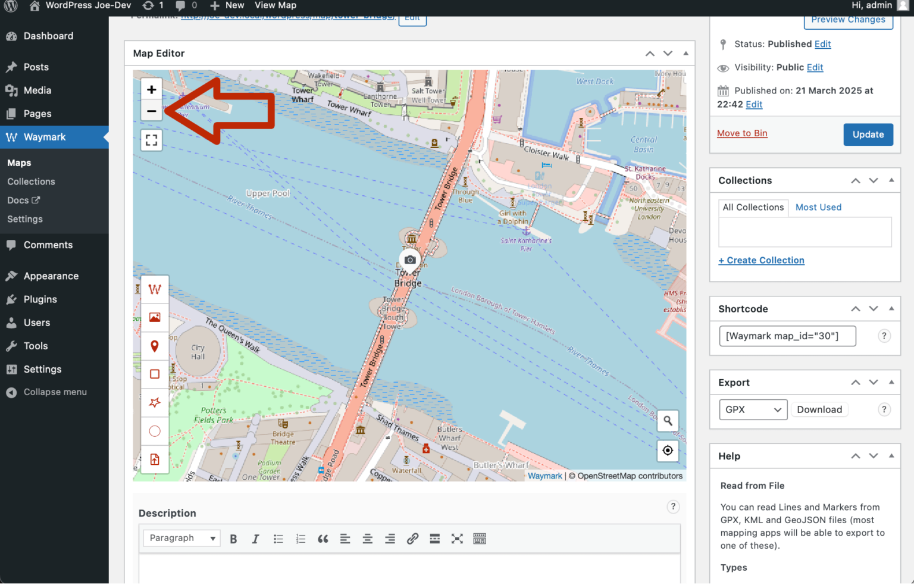Select the marker placement tool
The width and height of the screenshot is (914, 588).
[155, 346]
